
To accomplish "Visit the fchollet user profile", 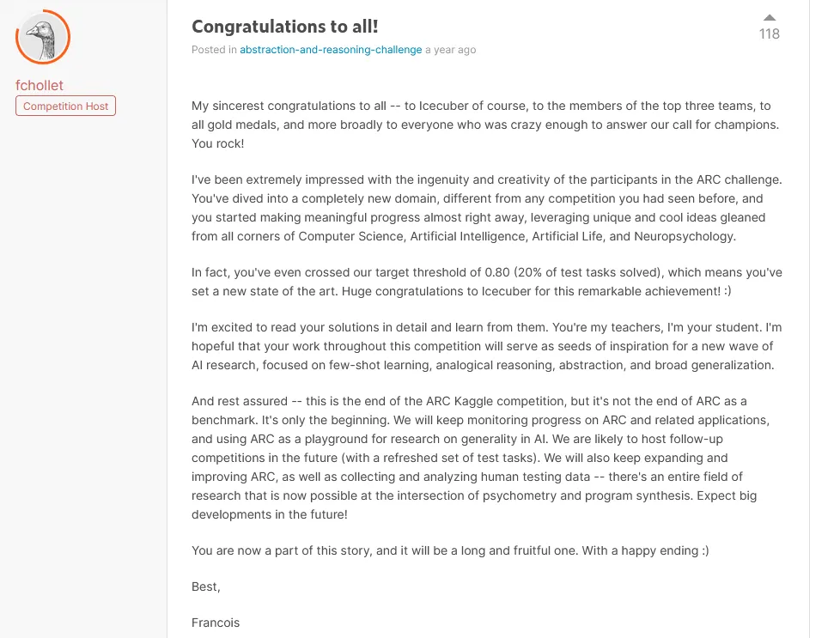I will pyautogui.click(x=40, y=85).
